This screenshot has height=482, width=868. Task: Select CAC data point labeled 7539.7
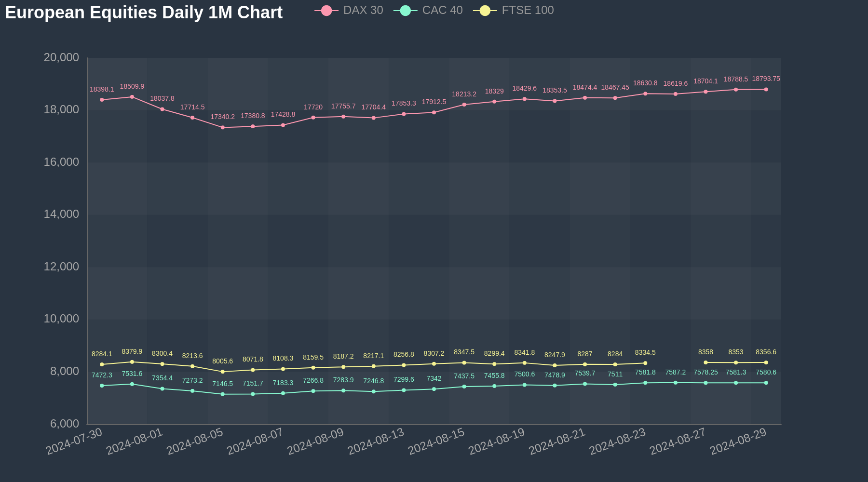pyautogui.click(x=585, y=384)
